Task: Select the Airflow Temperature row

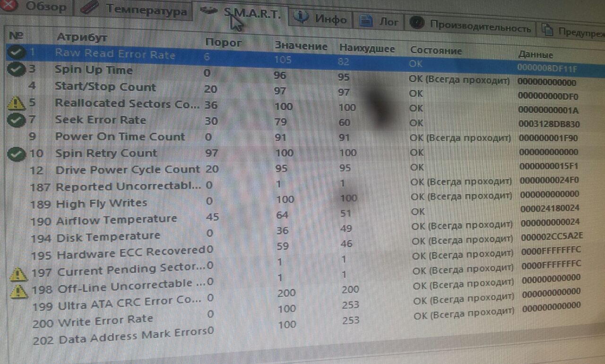Action: (x=305, y=215)
